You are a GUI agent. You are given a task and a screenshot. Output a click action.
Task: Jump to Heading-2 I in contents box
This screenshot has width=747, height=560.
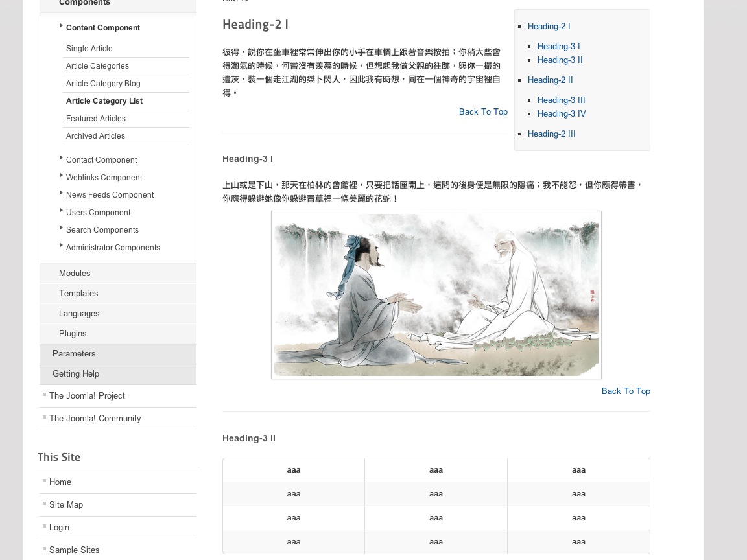(549, 26)
